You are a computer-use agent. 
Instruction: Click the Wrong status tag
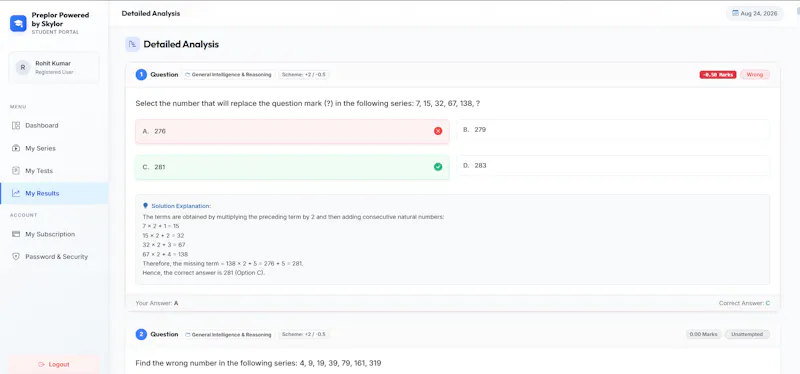coord(755,74)
